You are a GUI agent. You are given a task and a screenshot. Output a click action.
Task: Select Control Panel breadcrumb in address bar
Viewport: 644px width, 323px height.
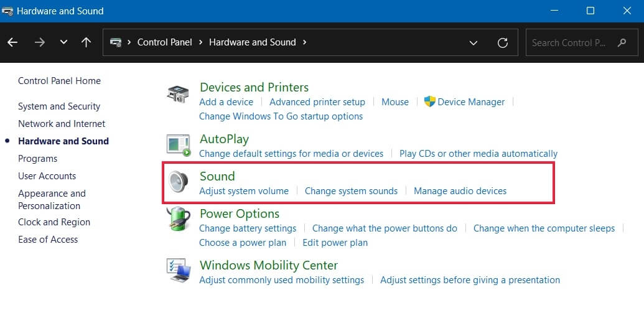(165, 42)
